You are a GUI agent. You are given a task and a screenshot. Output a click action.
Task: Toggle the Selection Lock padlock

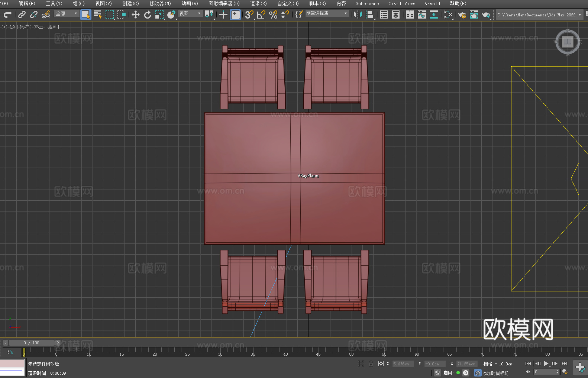371,364
